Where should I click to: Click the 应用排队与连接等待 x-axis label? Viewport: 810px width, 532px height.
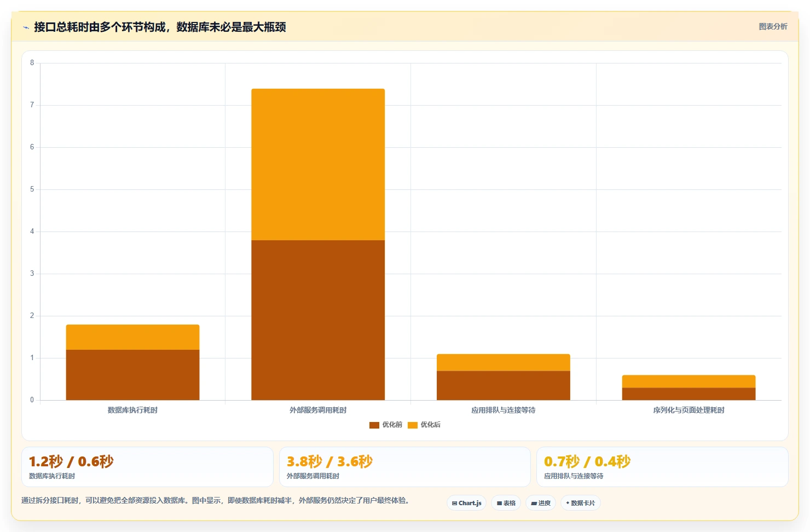coord(504,410)
